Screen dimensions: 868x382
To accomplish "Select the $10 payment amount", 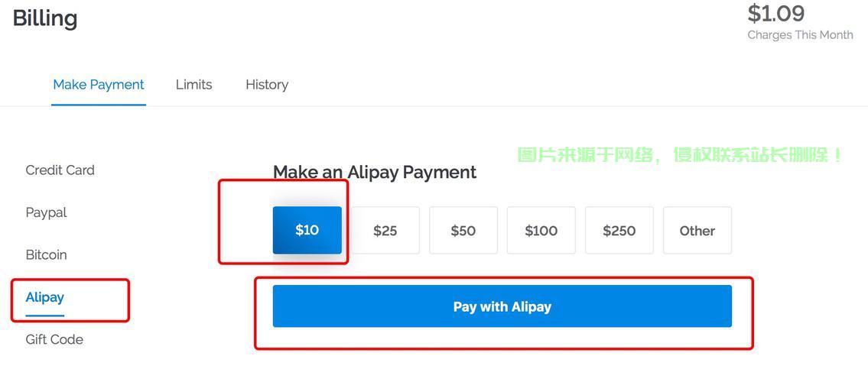I will coord(307,230).
